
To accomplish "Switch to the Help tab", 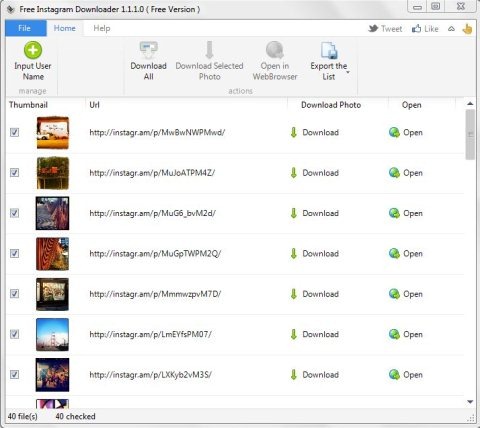I will point(102,28).
